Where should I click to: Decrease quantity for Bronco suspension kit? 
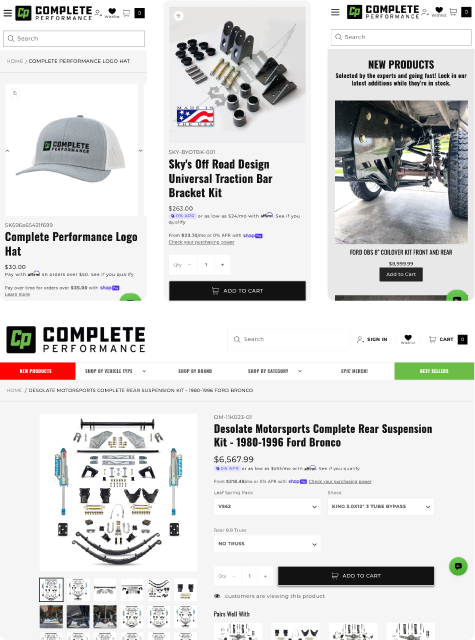[234, 576]
